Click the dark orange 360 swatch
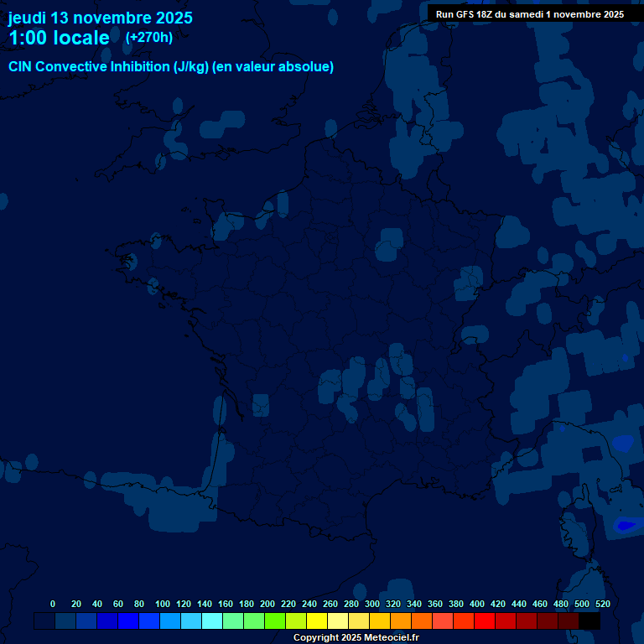This screenshot has width=644, height=644. (x=422, y=621)
